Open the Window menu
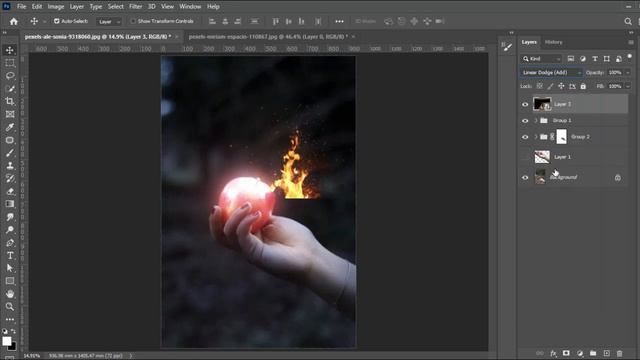This screenshot has width=640, height=360. point(190,7)
